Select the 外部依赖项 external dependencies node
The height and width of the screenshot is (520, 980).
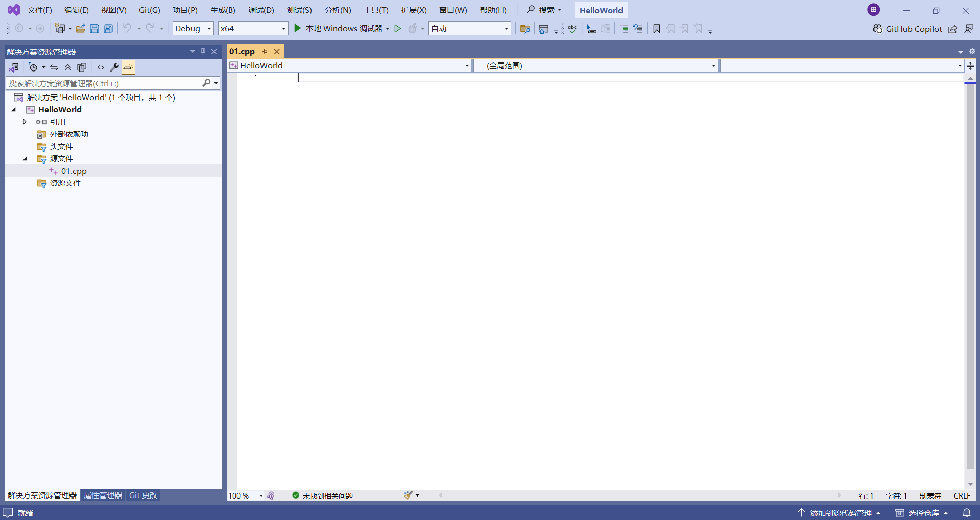(x=69, y=134)
